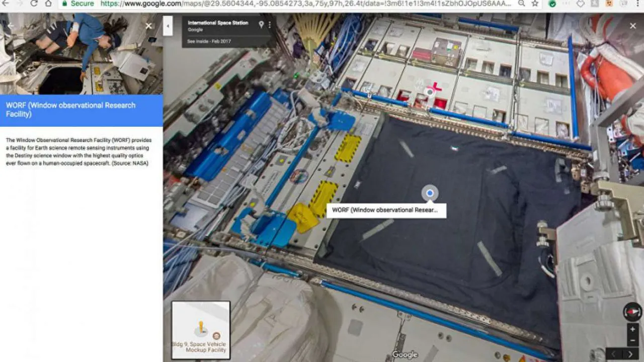Exit Street View with the top-right X
Screen dimensions: 644x362
point(632,26)
